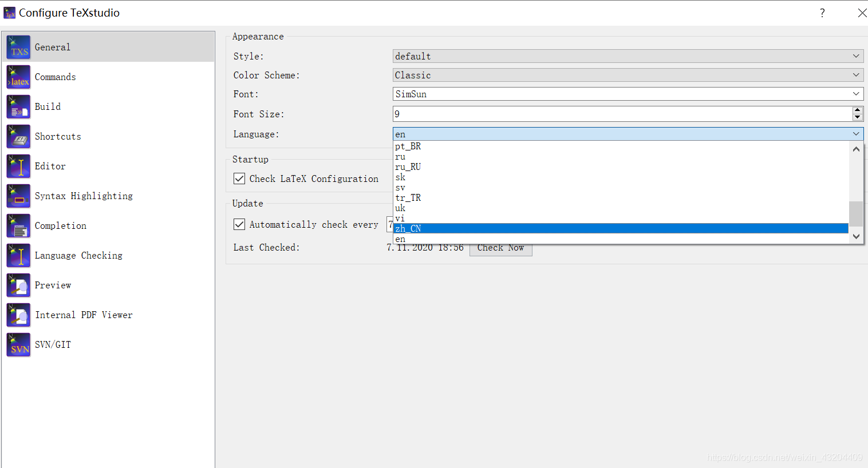
Task: Open SVN/GIT settings page
Action: point(108,344)
